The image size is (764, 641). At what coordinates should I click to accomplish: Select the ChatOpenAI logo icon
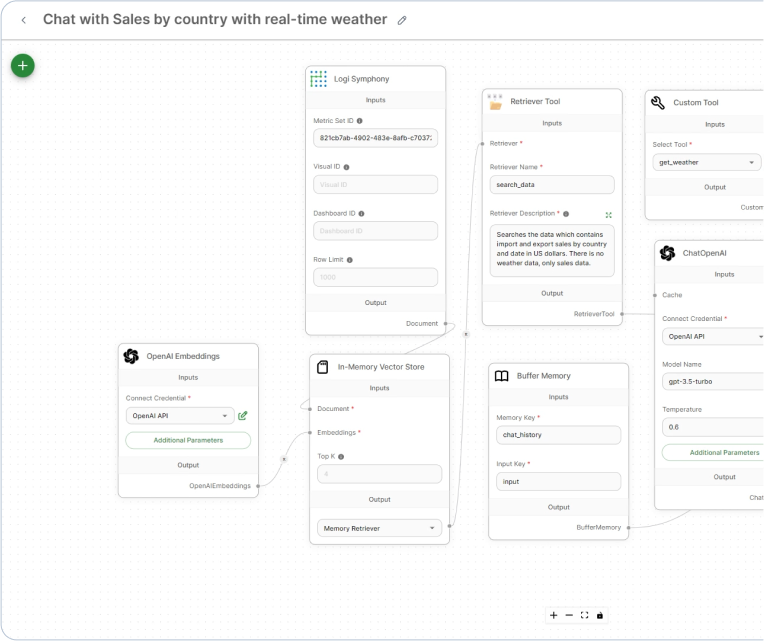point(668,253)
